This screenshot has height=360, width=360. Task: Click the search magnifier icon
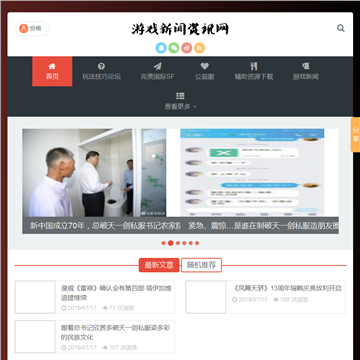click(340, 28)
